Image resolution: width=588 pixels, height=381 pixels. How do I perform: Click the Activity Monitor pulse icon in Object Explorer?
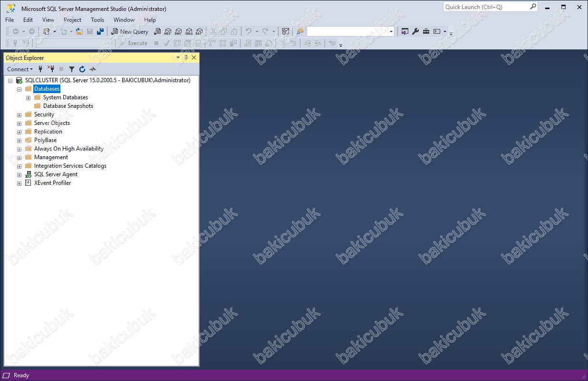click(93, 69)
